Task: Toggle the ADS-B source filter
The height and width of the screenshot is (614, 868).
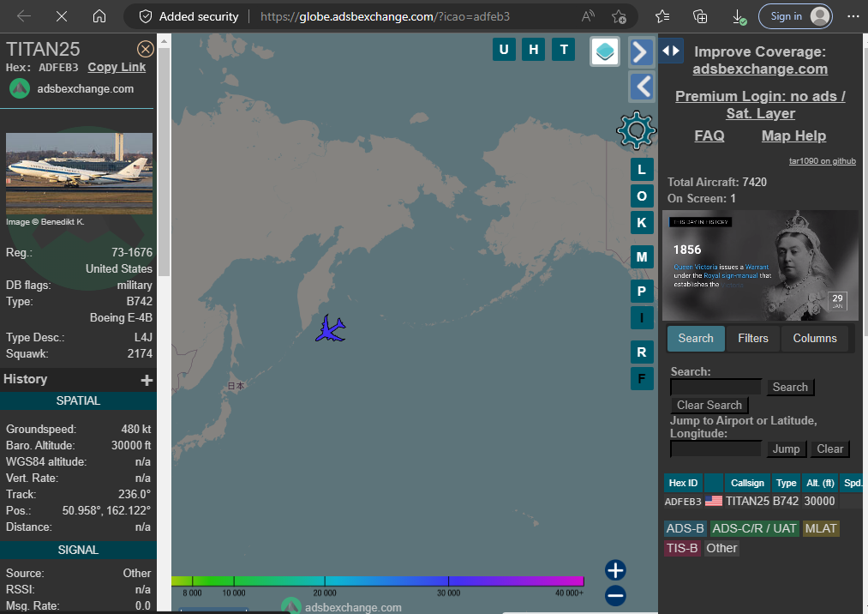Action: [x=685, y=528]
